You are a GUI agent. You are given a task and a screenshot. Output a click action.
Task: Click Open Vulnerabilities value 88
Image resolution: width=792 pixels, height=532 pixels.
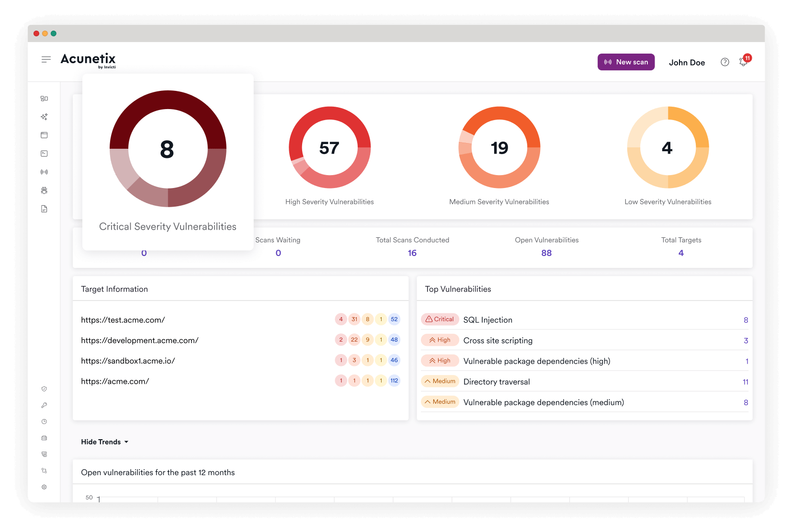click(546, 253)
